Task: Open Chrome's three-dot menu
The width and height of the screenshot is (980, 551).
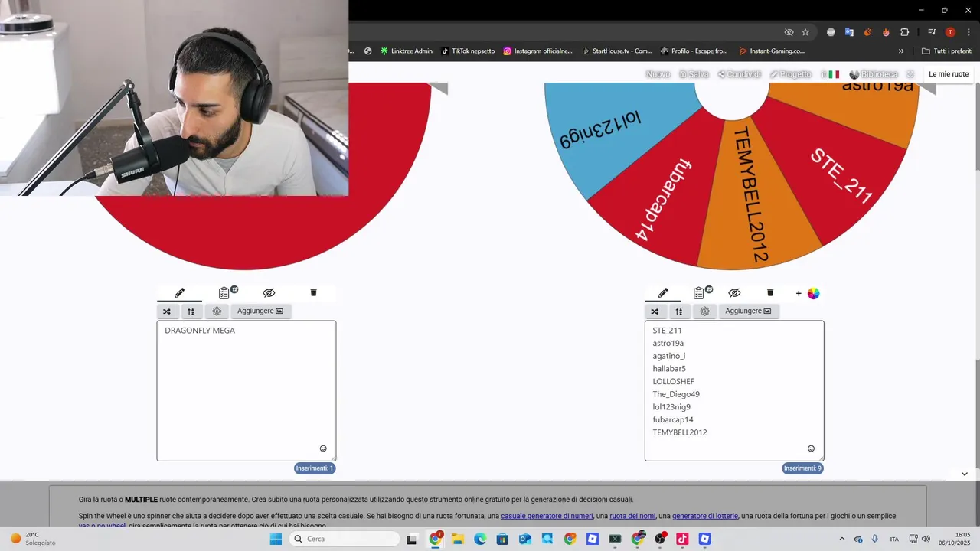Action: [x=969, y=32]
